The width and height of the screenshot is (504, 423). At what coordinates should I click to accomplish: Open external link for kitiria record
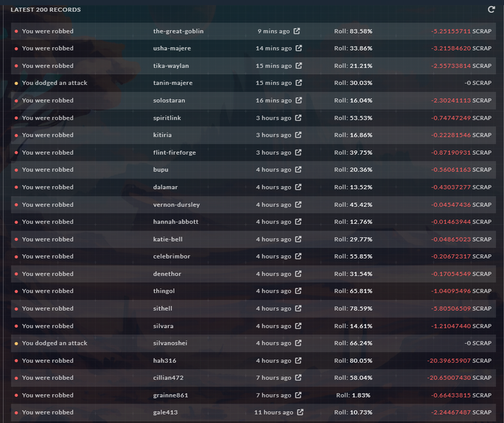[x=299, y=135]
